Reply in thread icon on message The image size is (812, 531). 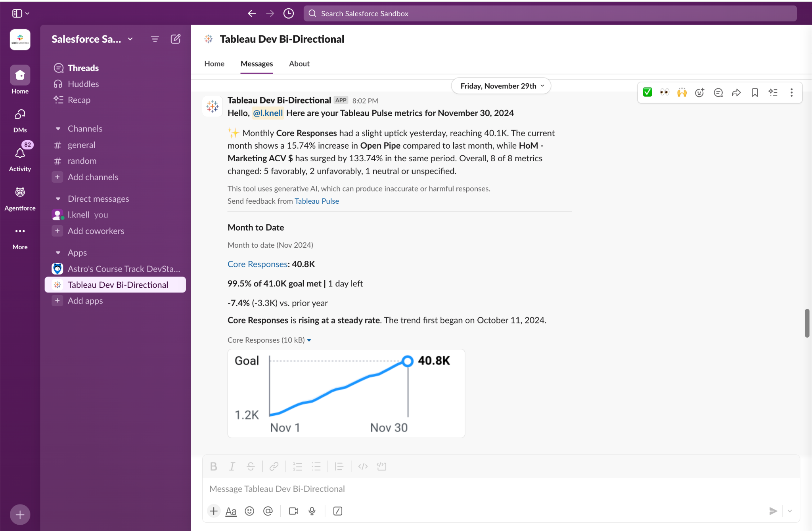point(718,92)
